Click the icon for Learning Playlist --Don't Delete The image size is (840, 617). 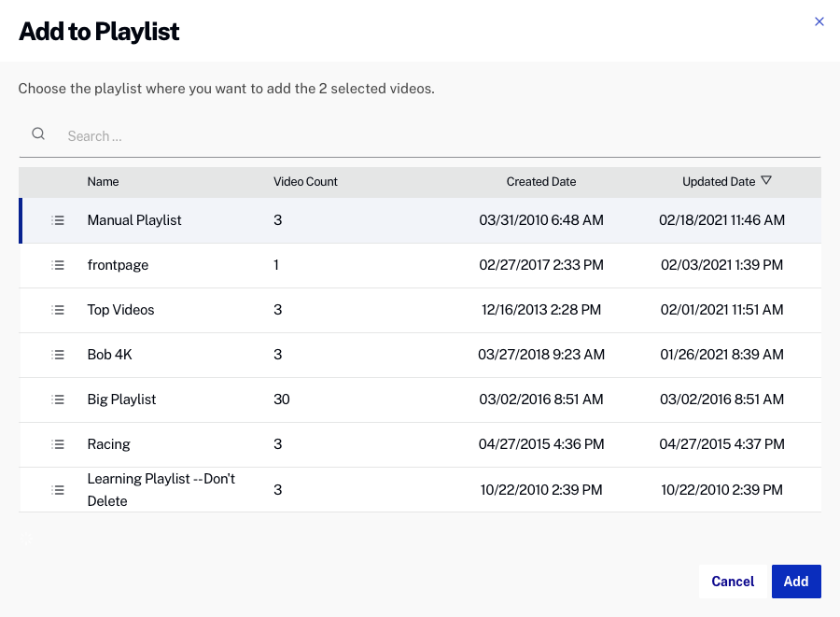pyautogui.click(x=58, y=489)
